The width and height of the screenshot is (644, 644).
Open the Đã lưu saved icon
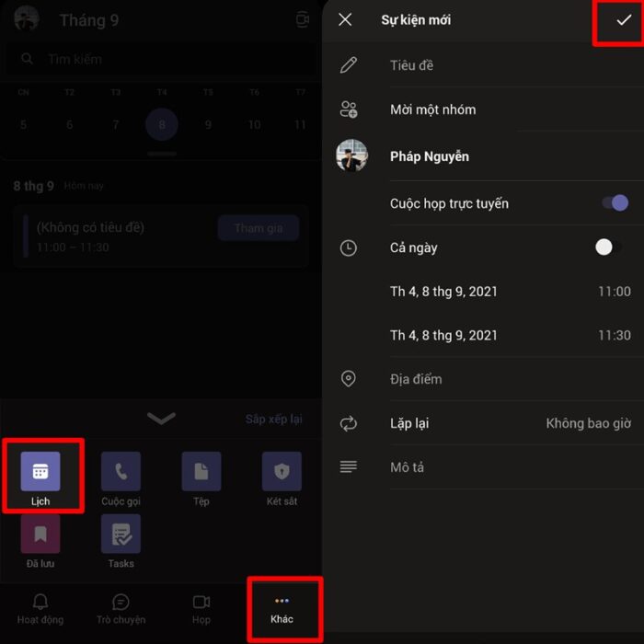(40, 534)
